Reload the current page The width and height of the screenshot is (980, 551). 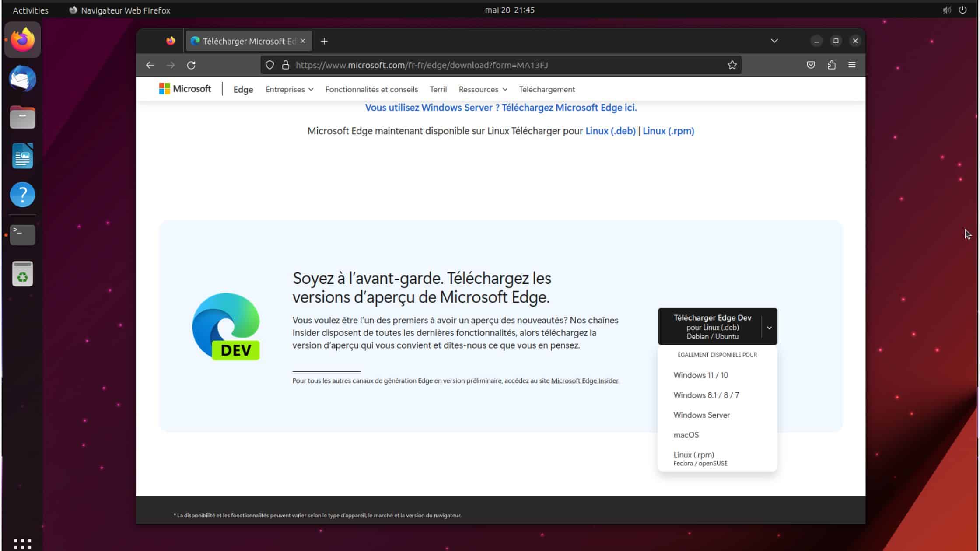pyautogui.click(x=191, y=65)
